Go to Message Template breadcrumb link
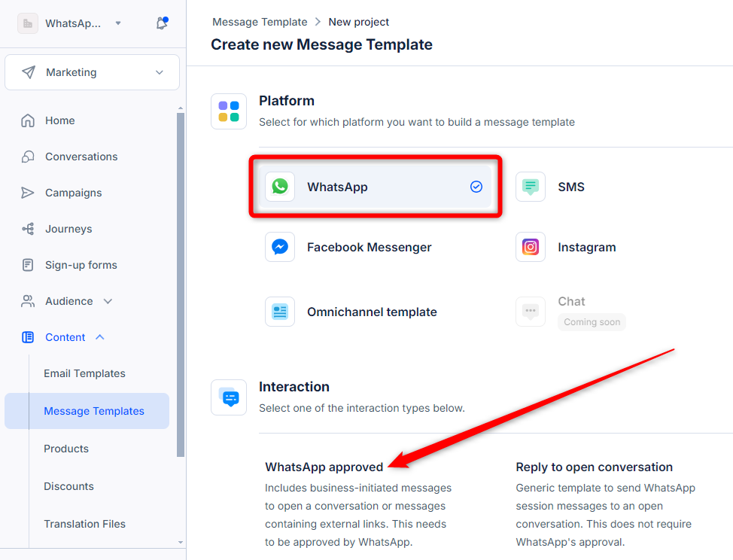733x560 pixels. (x=260, y=22)
